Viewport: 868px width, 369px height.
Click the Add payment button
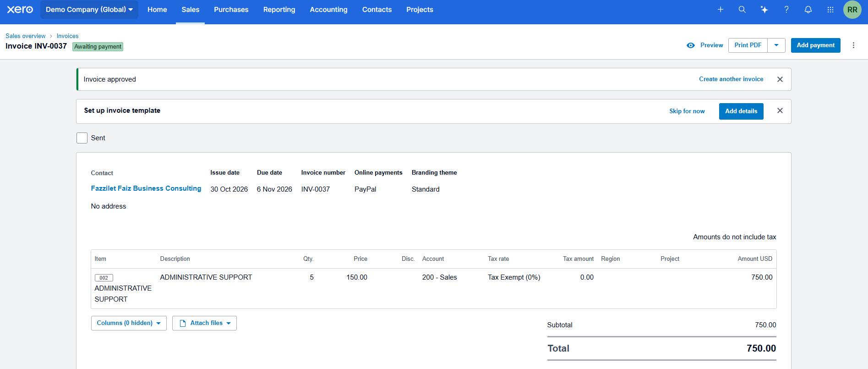pyautogui.click(x=815, y=45)
